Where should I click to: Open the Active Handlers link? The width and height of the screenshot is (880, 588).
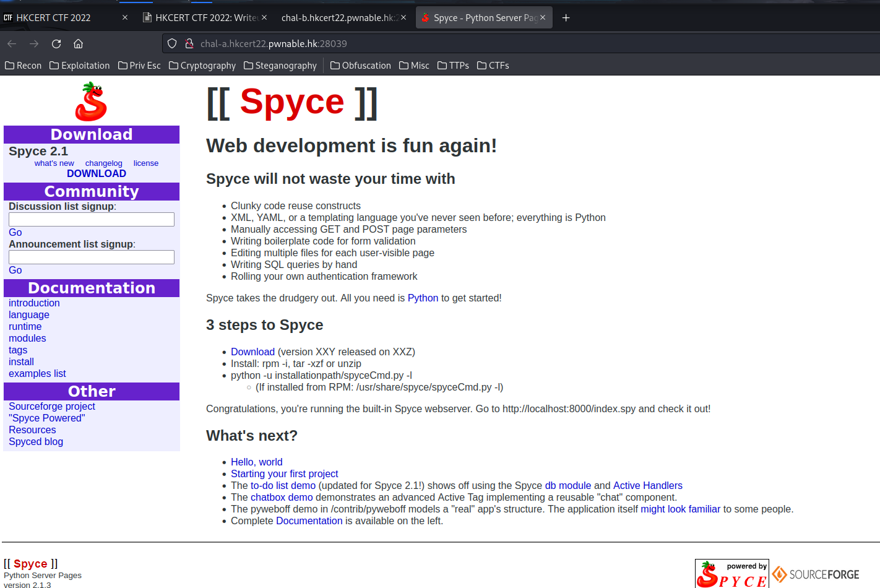647,486
